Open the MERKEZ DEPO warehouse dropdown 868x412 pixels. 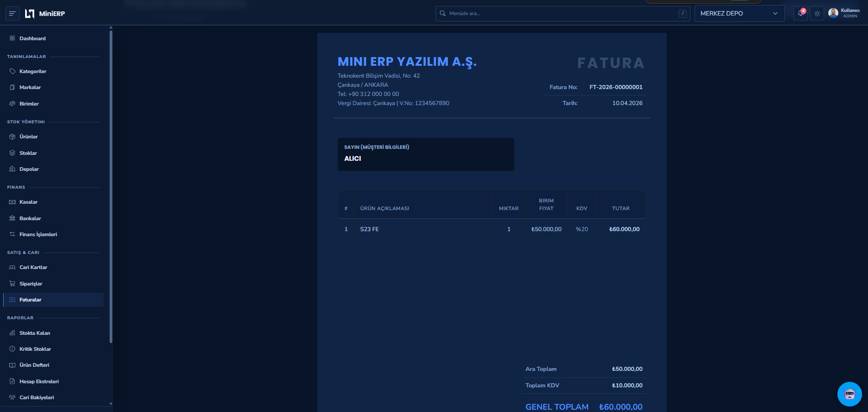(x=739, y=14)
